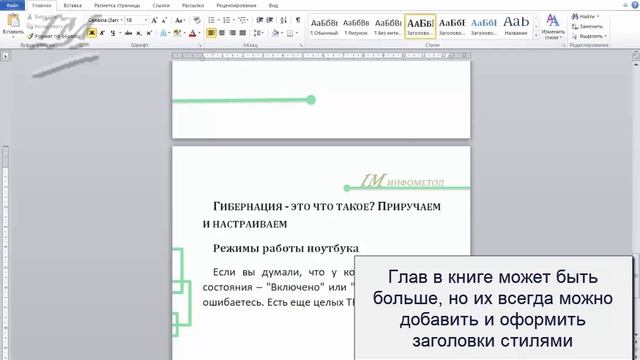This screenshot has width=640, height=360.
Task: Increase the paragraph indent
Action: 270,20
